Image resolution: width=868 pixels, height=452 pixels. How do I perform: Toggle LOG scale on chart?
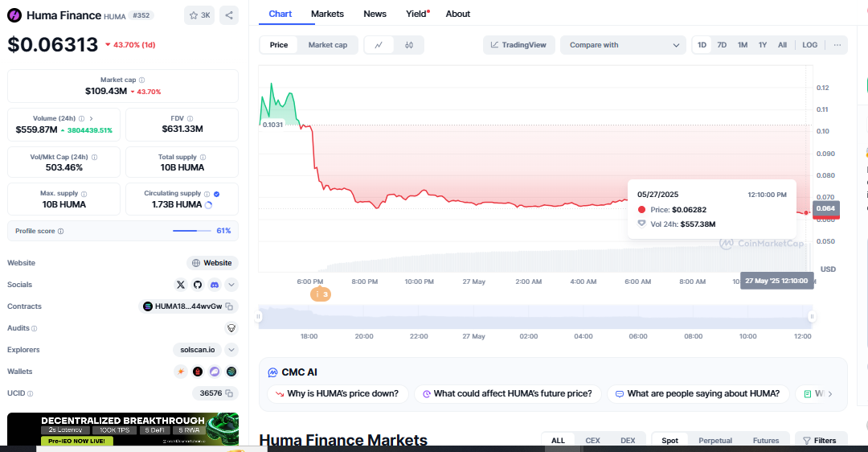tap(810, 45)
